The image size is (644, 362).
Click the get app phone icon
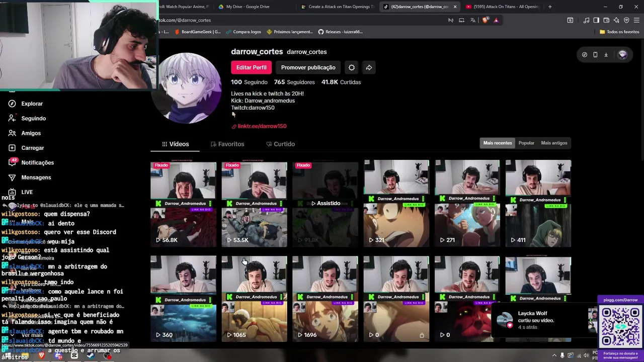(595, 55)
